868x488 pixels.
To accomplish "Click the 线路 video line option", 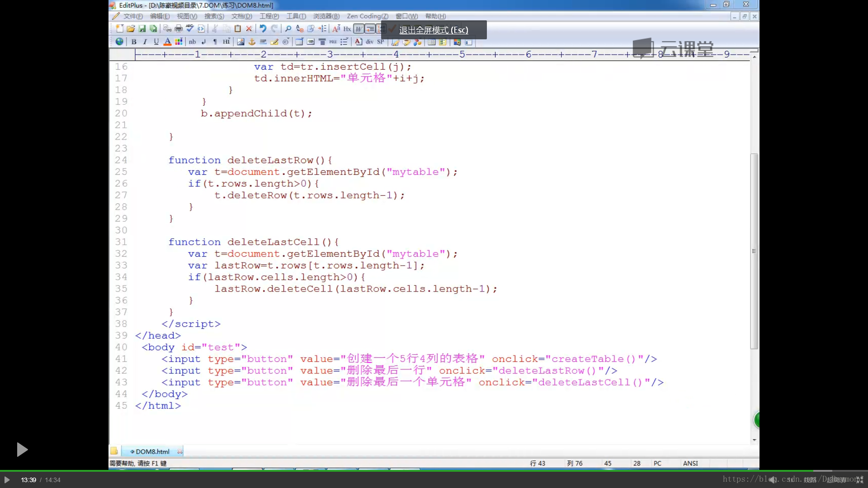I will pos(810,480).
